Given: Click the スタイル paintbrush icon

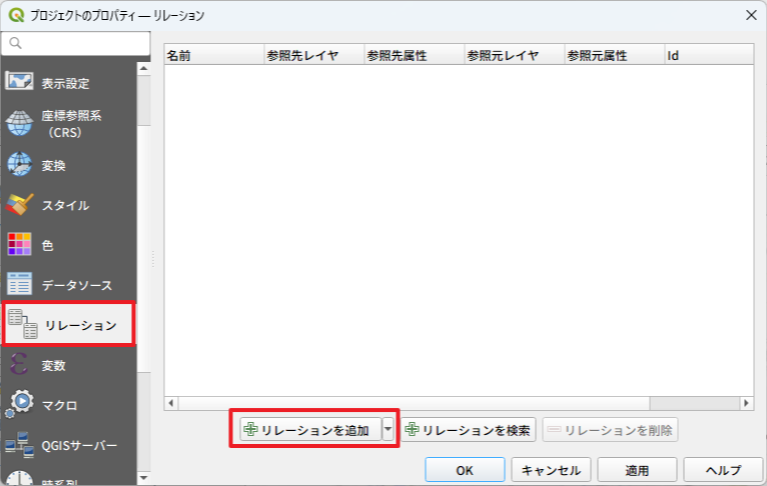Looking at the screenshot, I should coord(20,205).
